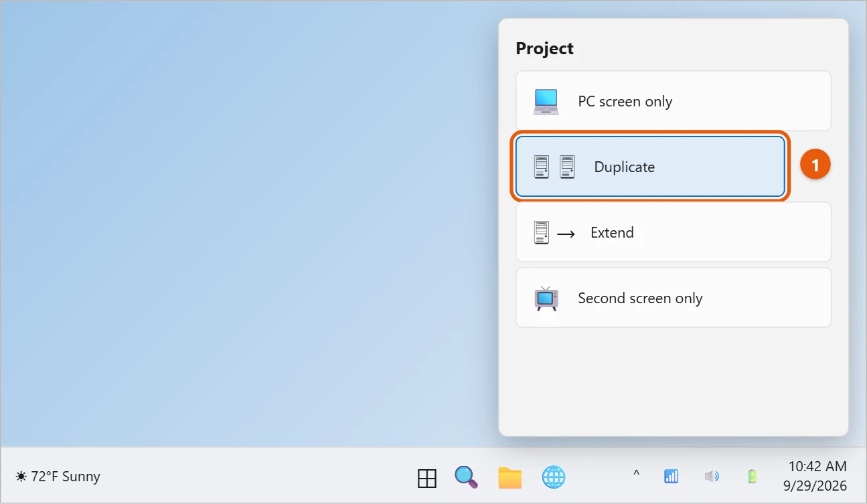Show hidden tray icons chevron
The height and width of the screenshot is (504, 867).
coord(637,474)
